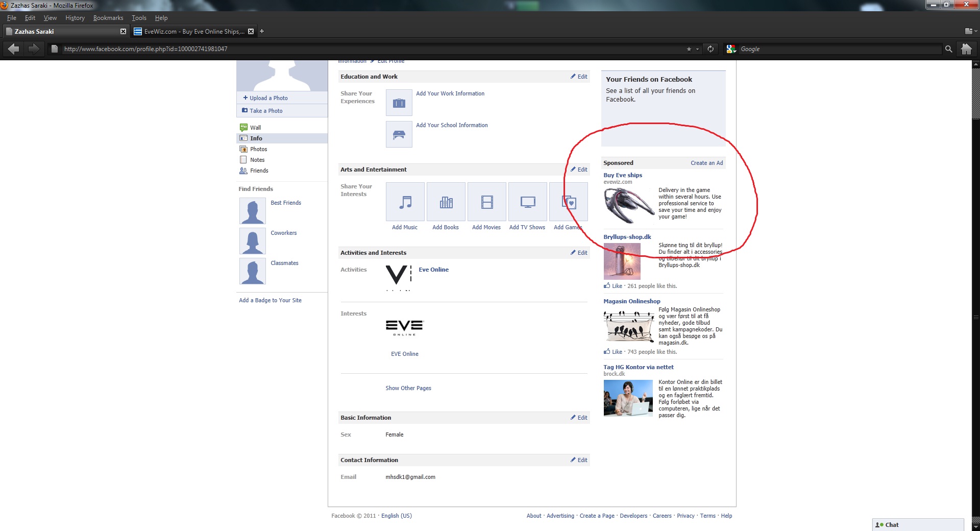The image size is (980, 531).
Task: Open the address bar history dropdown arrow
Action: point(697,49)
